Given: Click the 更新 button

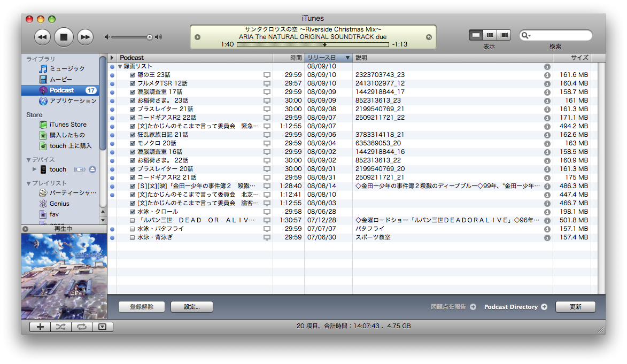Looking at the screenshot, I should 575,307.
